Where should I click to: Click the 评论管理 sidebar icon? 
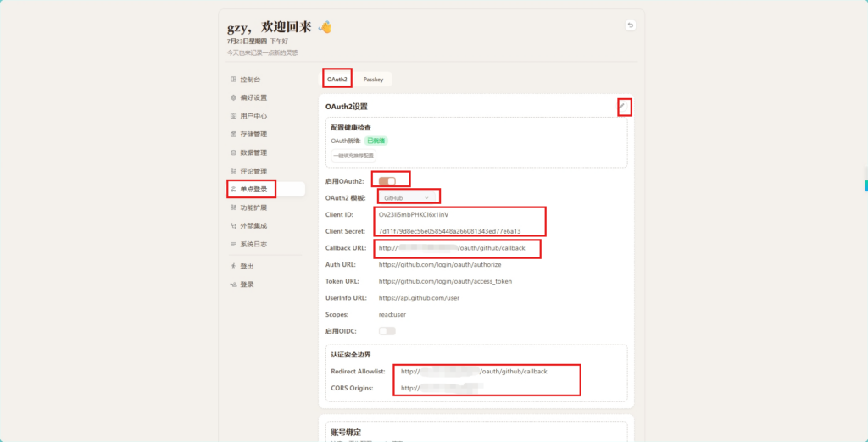click(233, 171)
